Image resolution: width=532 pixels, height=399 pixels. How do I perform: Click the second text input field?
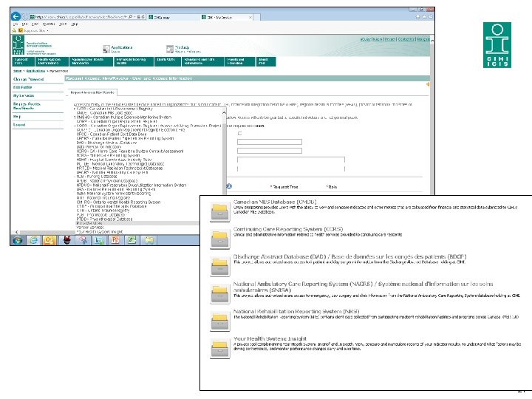pos(270,151)
